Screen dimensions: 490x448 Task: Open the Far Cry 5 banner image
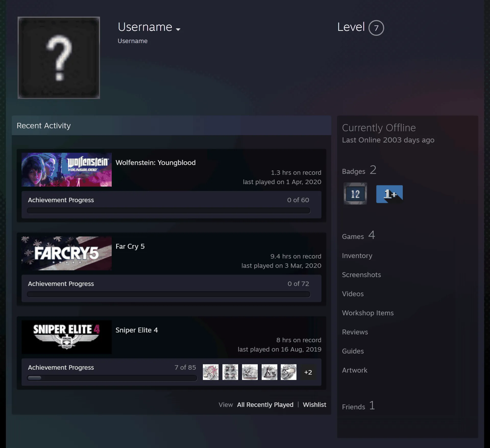click(67, 253)
